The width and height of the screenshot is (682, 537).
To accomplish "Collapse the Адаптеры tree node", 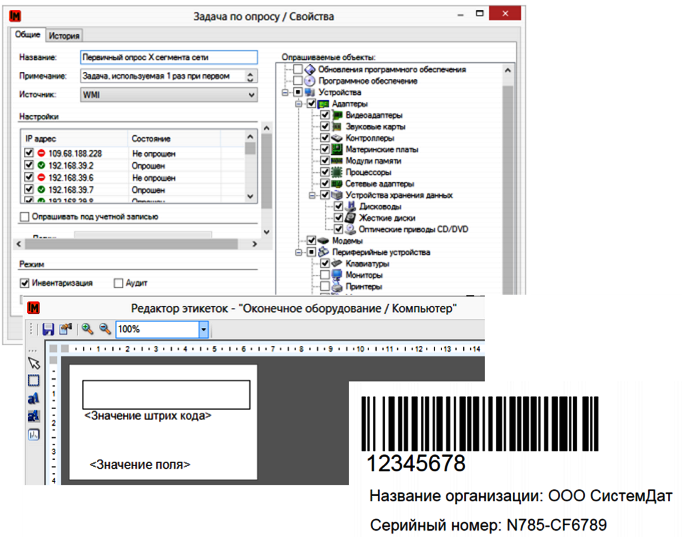I will 299,103.
